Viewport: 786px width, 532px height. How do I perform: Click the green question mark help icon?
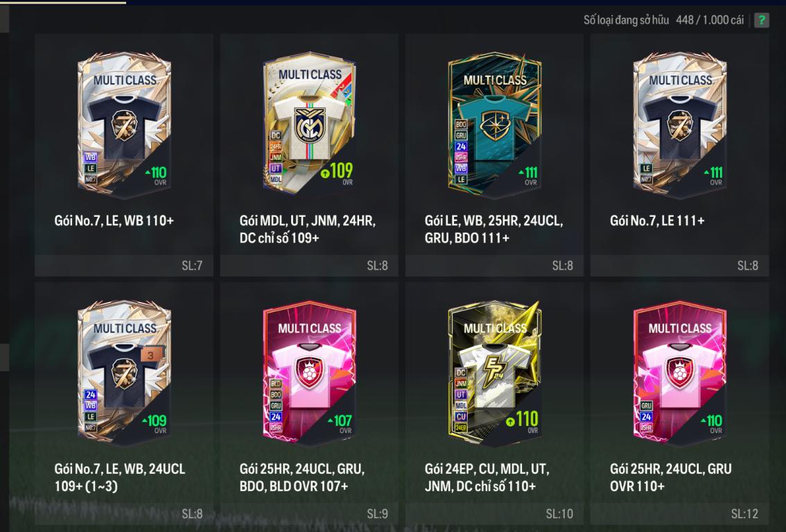point(762,20)
